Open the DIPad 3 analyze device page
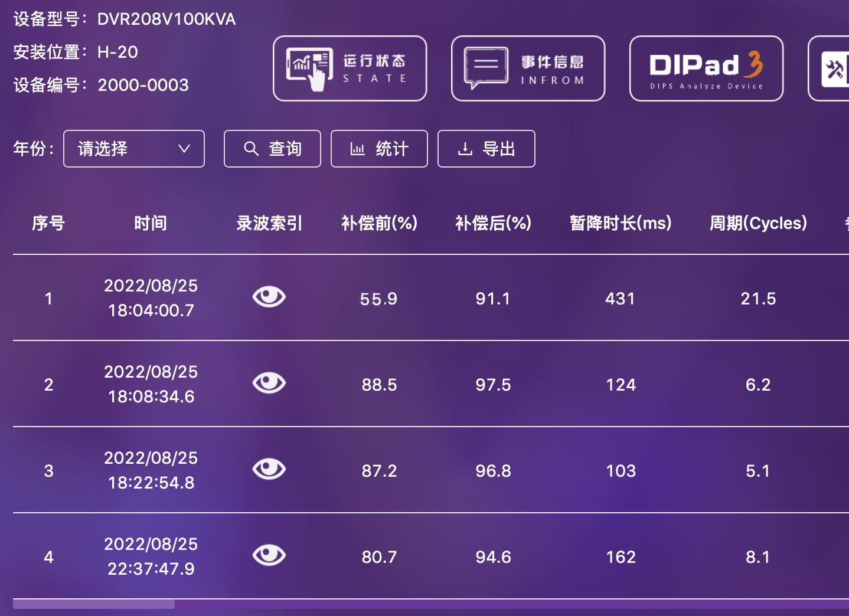849x616 pixels. pyautogui.click(x=706, y=68)
